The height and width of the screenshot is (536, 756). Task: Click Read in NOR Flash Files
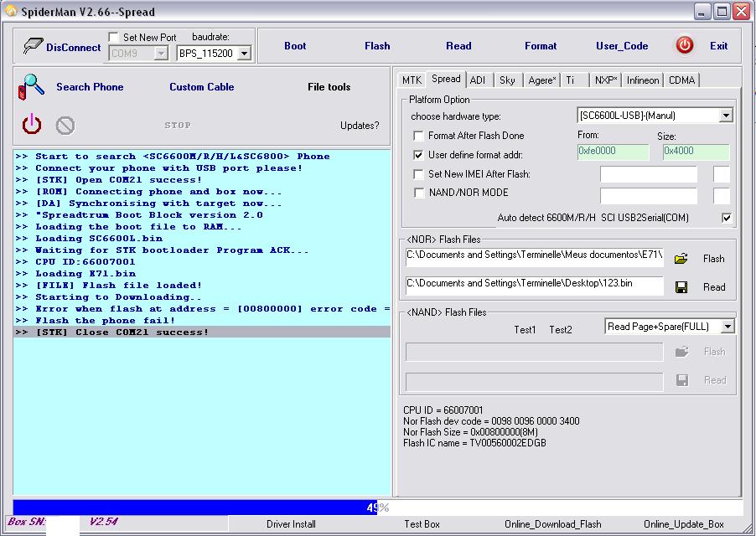coord(714,287)
